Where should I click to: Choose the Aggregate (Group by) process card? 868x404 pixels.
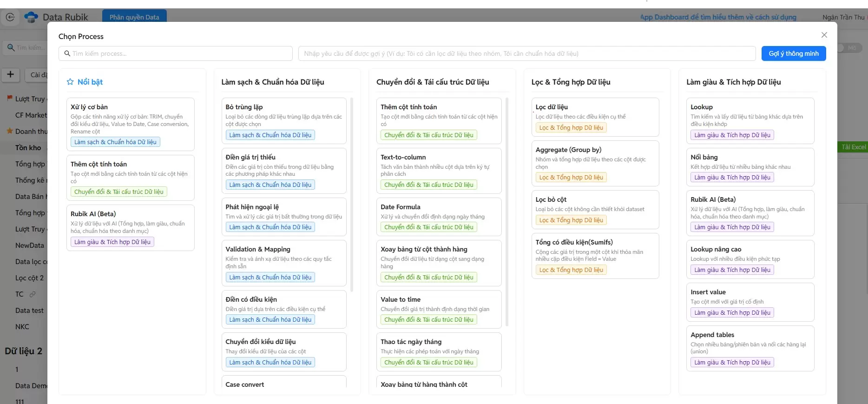click(x=595, y=163)
